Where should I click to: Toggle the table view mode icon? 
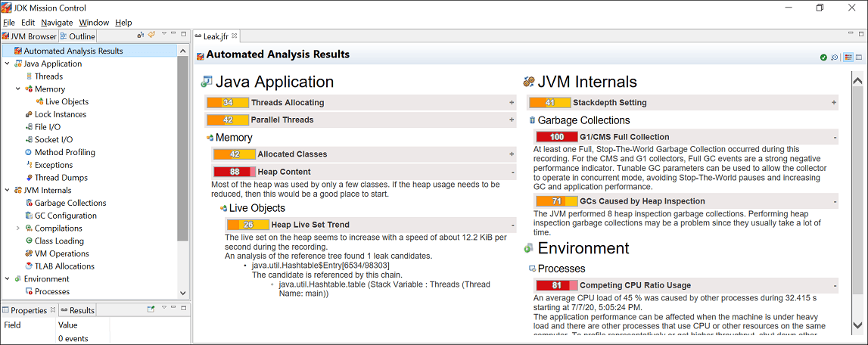[x=859, y=57]
